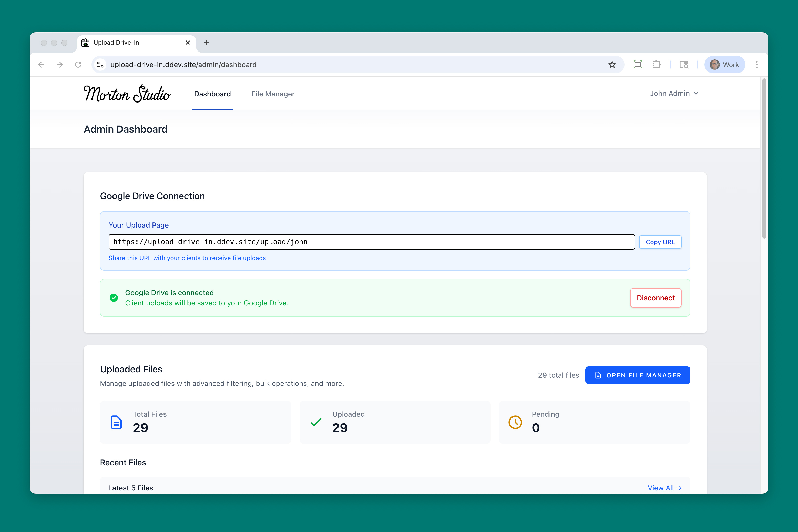
Task: Click the upload page URL field
Action: pos(371,242)
